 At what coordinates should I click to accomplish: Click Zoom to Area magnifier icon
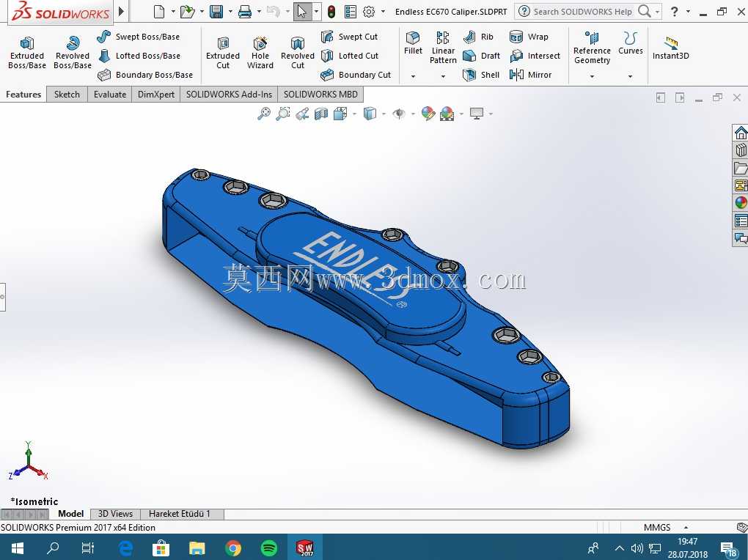(283, 114)
